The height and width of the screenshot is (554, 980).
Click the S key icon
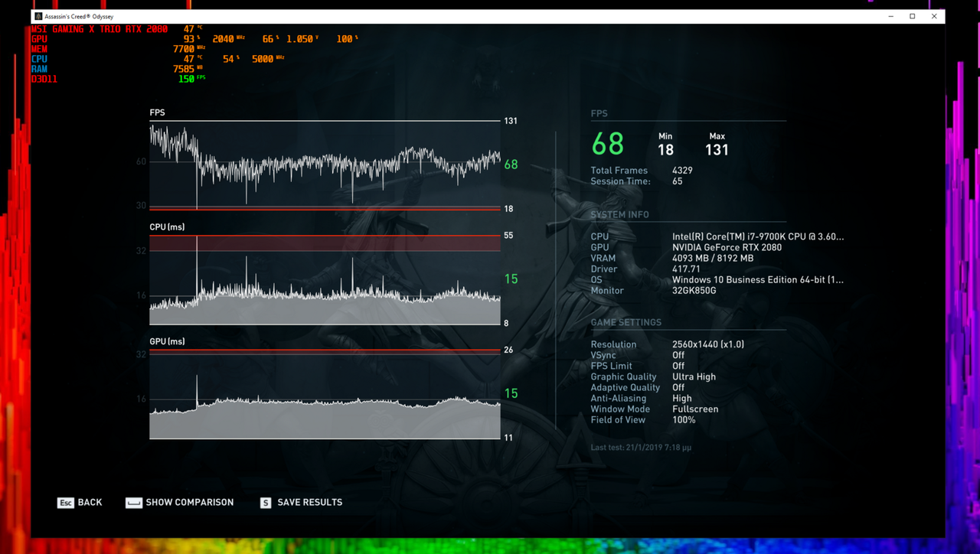pos(266,503)
